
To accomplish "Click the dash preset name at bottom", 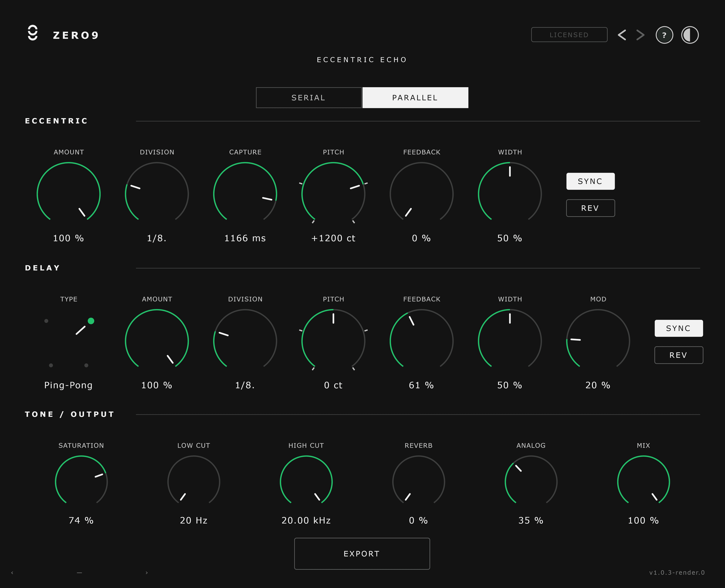I will (79, 573).
